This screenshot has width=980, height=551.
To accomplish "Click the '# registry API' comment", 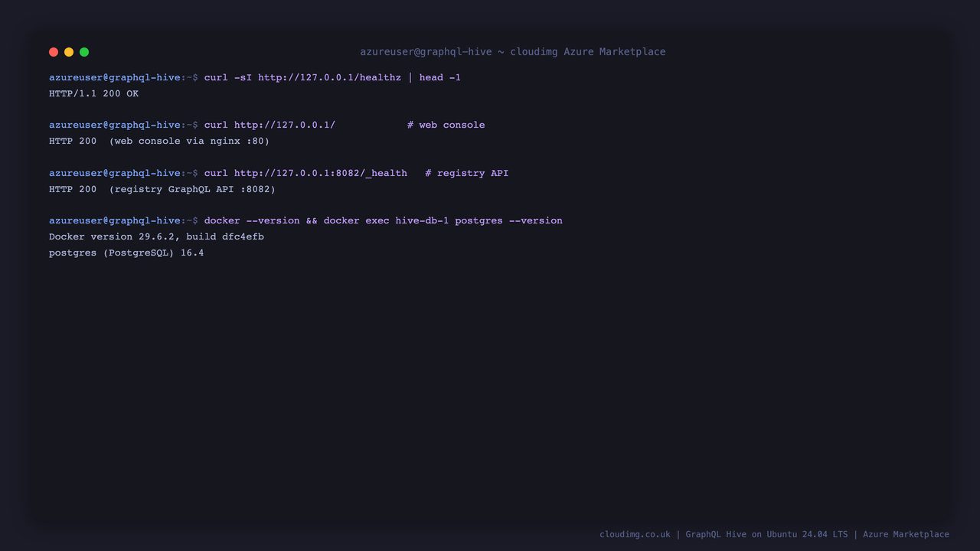I will point(467,173).
